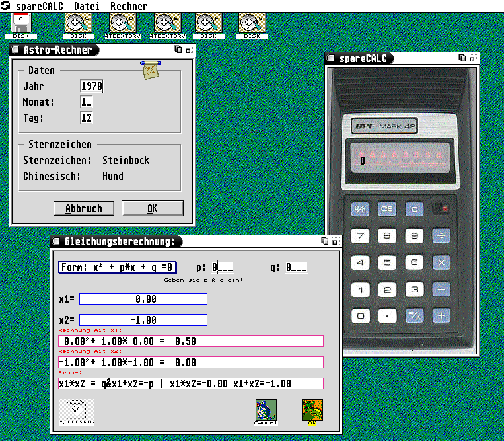Open the Datei menu
Screen dimensions: 504x441
click(87, 6)
